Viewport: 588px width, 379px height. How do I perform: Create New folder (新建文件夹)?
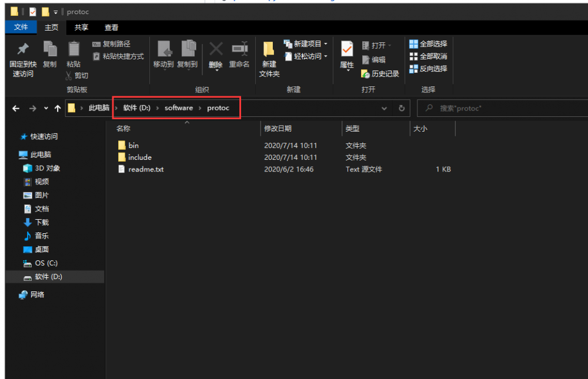269,59
